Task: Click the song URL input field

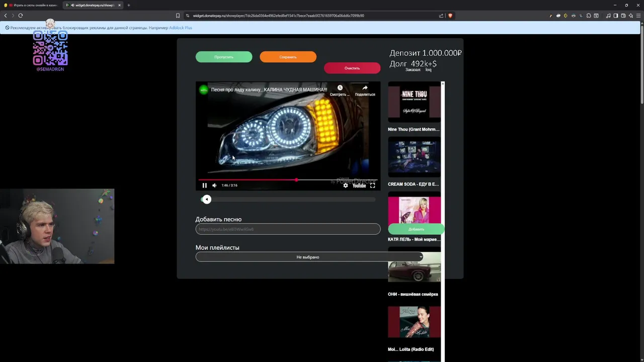Action: [x=288, y=229]
